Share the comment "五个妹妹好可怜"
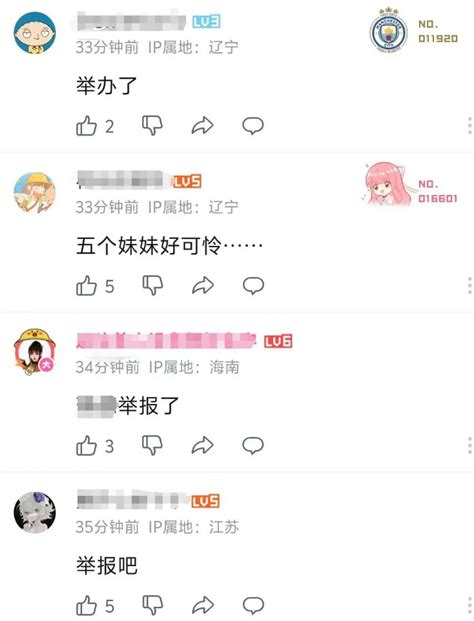This screenshot has width=474, height=621. [x=203, y=285]
